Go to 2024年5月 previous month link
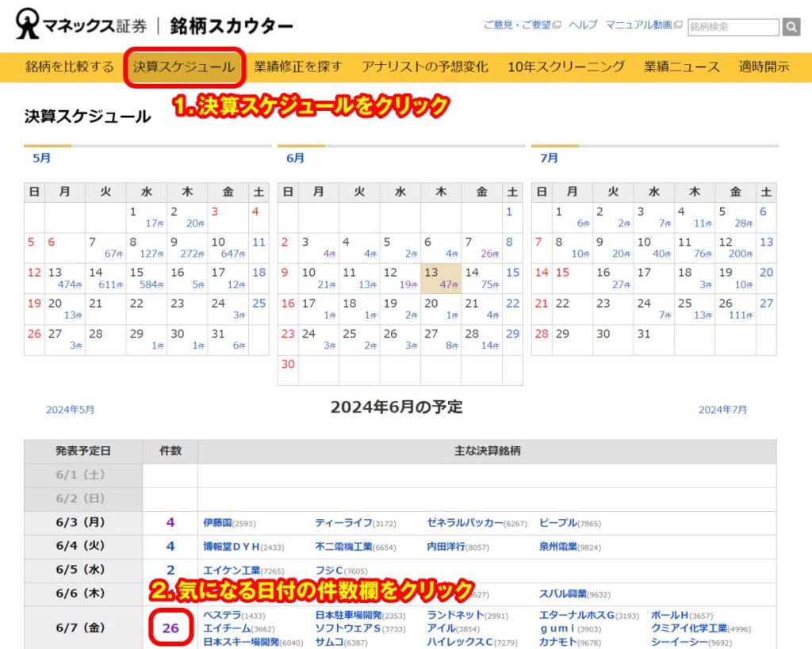The height and width of the screenshot is (649, 812). [70, 410]
